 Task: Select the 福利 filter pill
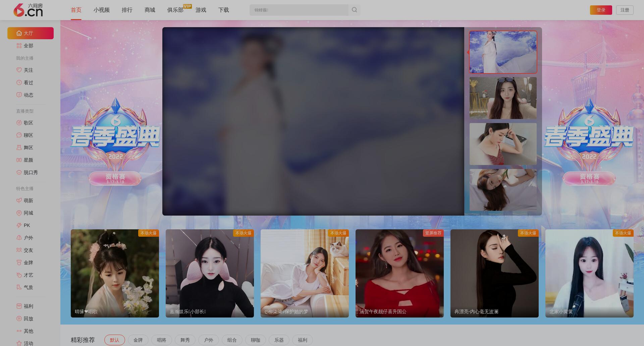[303, 340]
